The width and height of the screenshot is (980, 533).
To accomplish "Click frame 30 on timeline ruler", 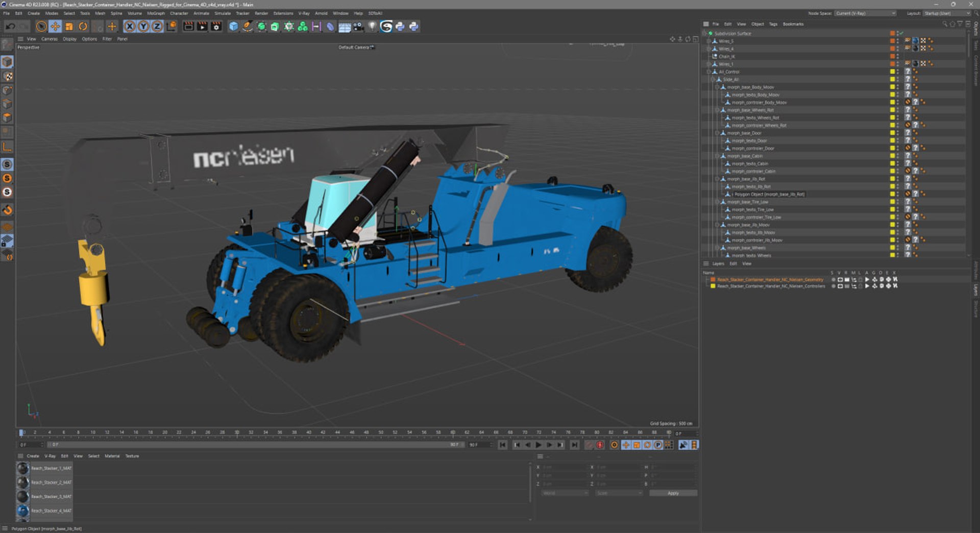I will (x=236, y=432).
